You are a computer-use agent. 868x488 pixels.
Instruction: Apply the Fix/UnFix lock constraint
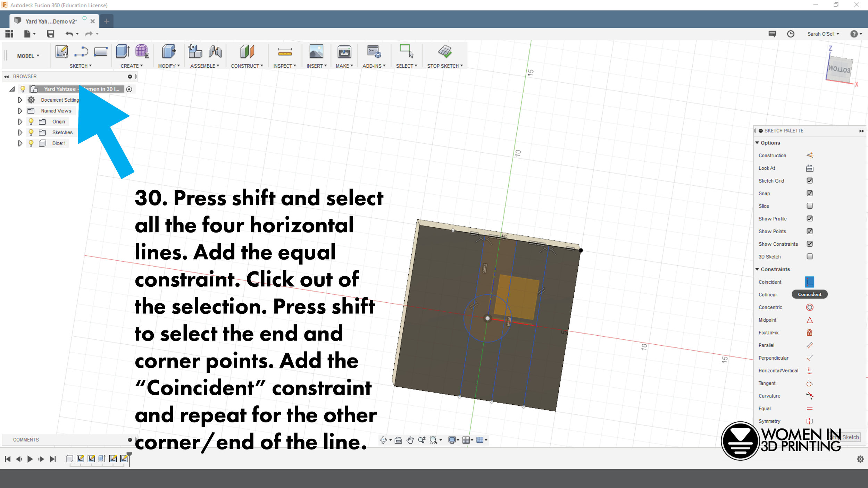(810, 333)
